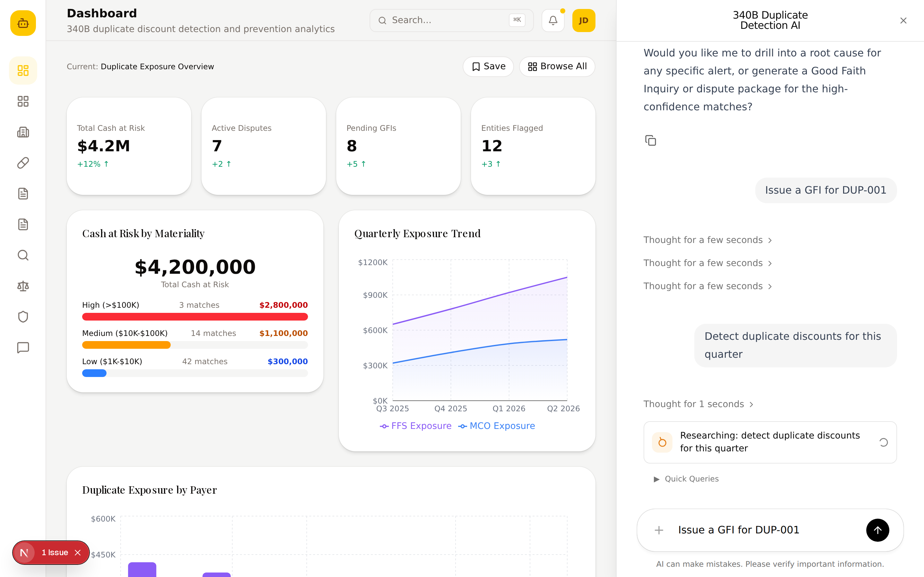Click the Browse All button
Image resolution: width=924 pixels, height=577 pixels.
point(557,66)
